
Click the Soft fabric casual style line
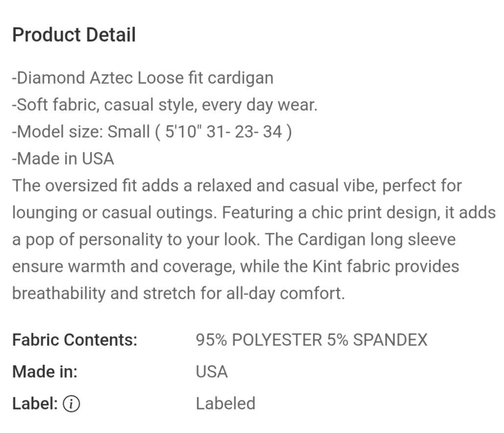[165, 105]
